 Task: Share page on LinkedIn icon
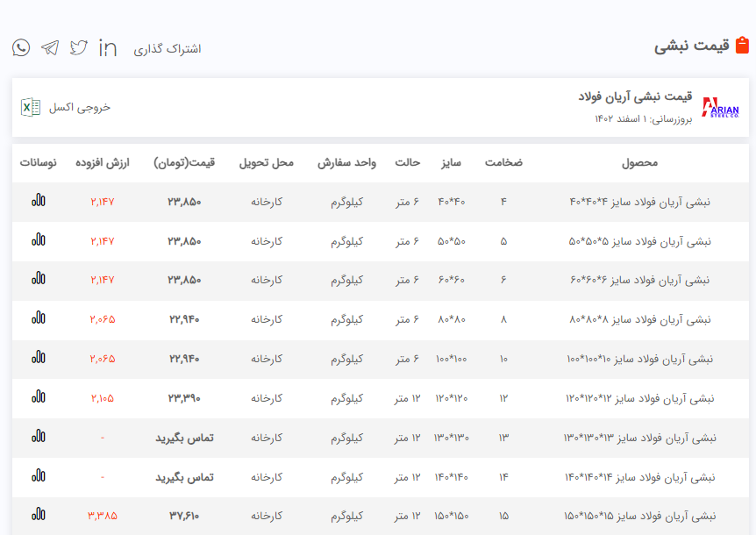click(x=108, y=47)
